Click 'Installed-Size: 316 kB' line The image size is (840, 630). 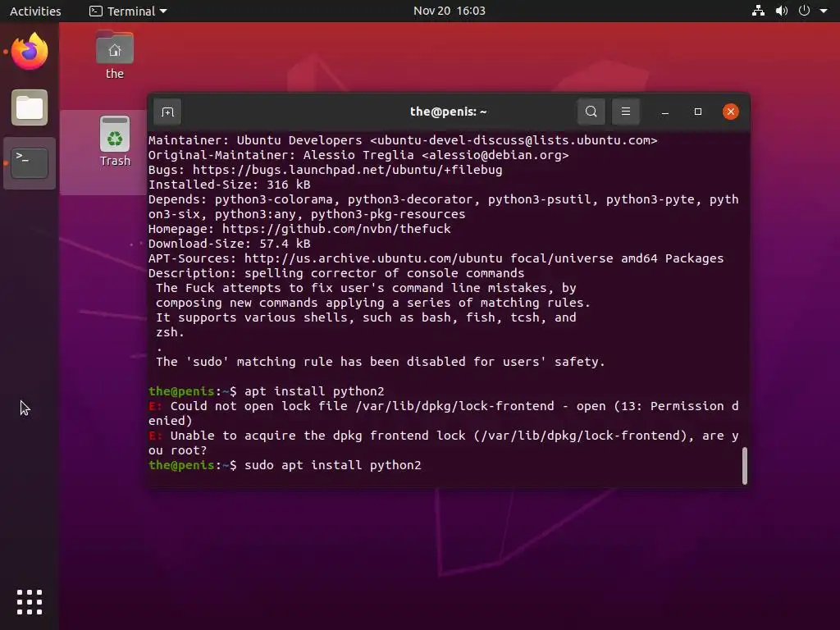pos(230,185)
